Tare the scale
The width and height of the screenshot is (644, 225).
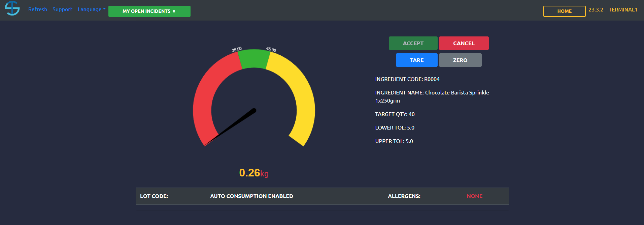[417, 60]
